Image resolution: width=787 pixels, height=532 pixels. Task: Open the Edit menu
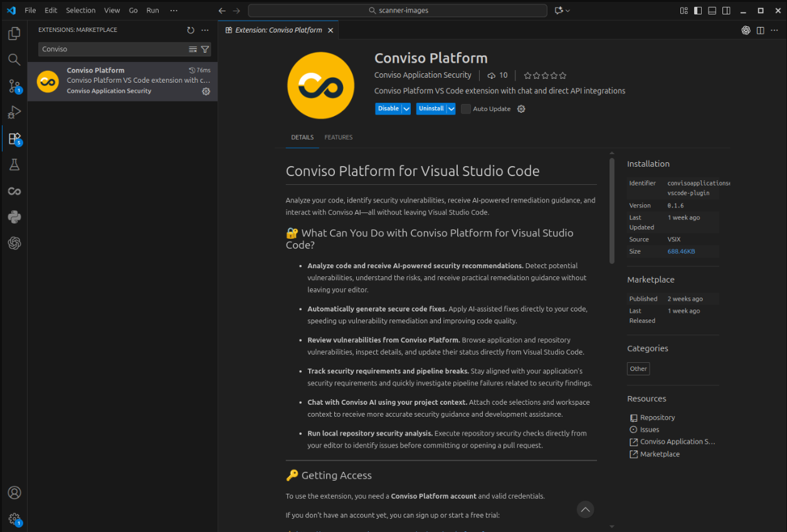[51, 11]
